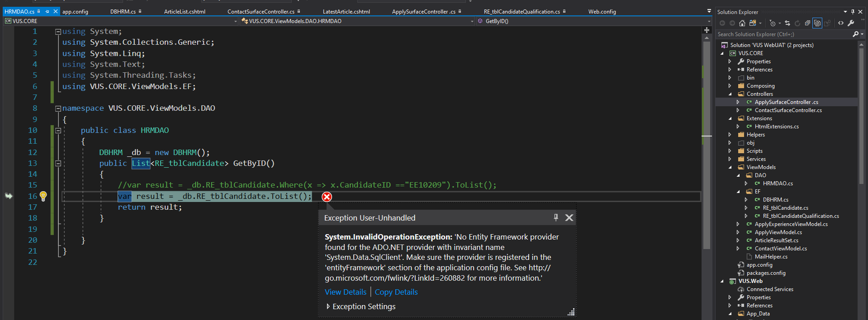
Task: Toggle pin on the exception popup
Action: tap(556, 217)
